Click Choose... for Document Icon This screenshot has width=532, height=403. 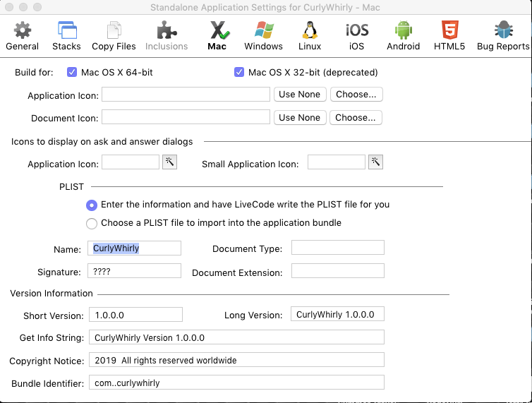[356, 118]
